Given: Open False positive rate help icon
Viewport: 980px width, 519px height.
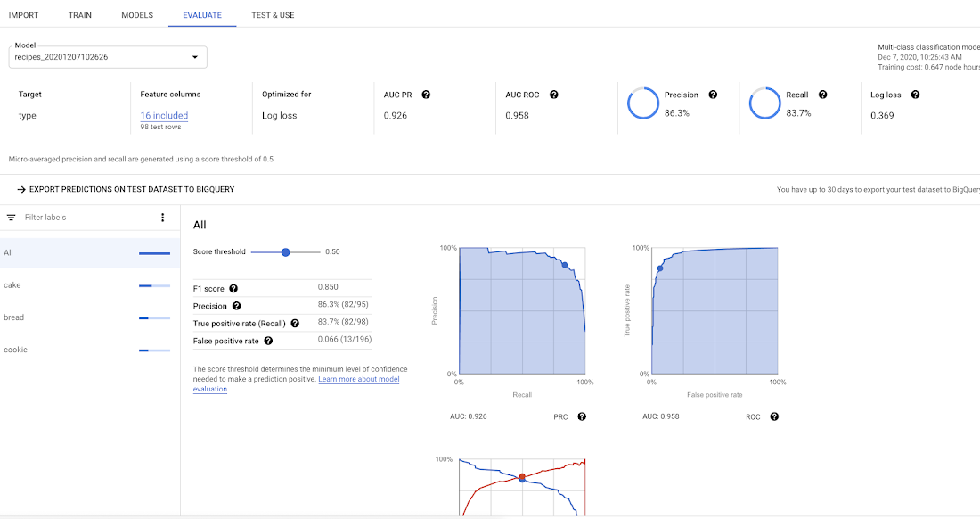Looking at the screenshot, I should click(268, 341).
